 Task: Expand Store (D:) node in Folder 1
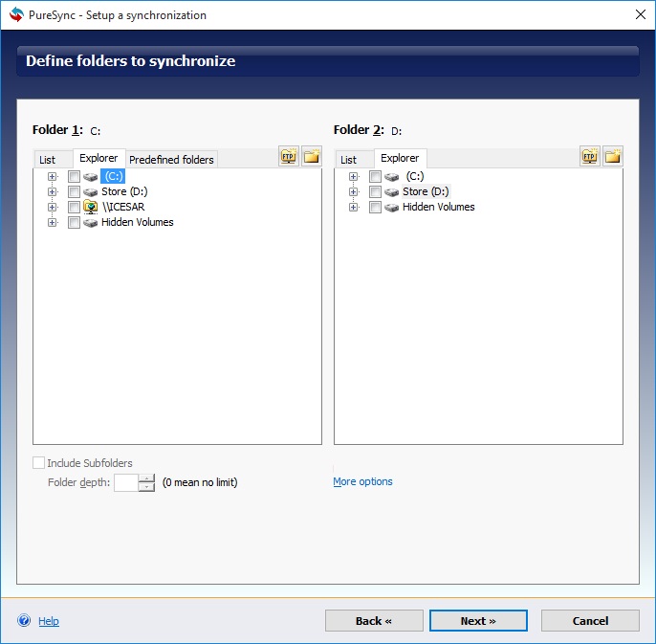[x=52, y=191]
